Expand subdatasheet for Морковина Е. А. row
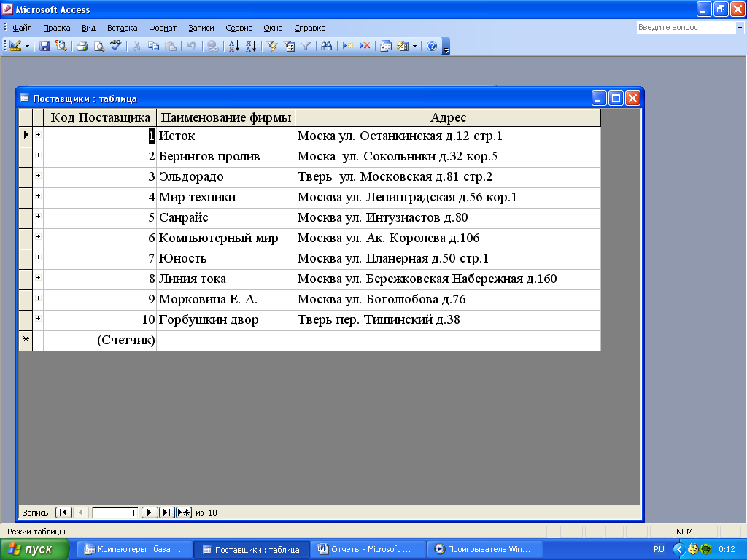This screenshot has height=560, width=747. pyautogui.click(x=38, y=298)
